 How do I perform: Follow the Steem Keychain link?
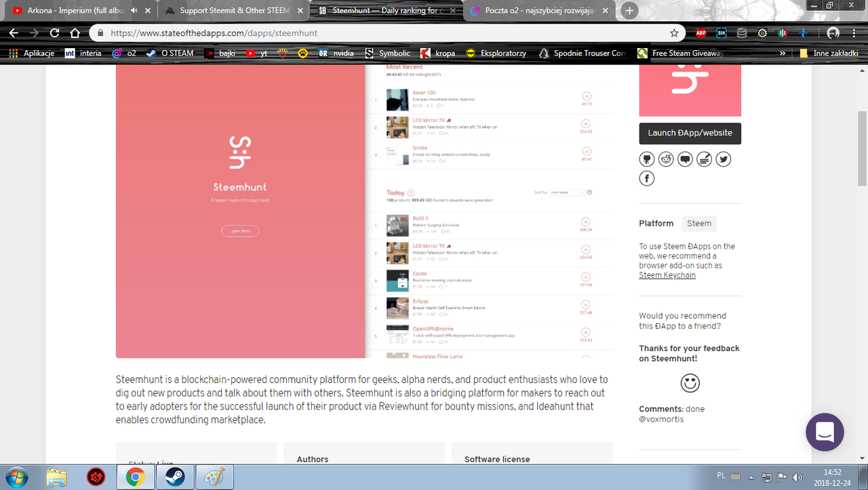667,275
